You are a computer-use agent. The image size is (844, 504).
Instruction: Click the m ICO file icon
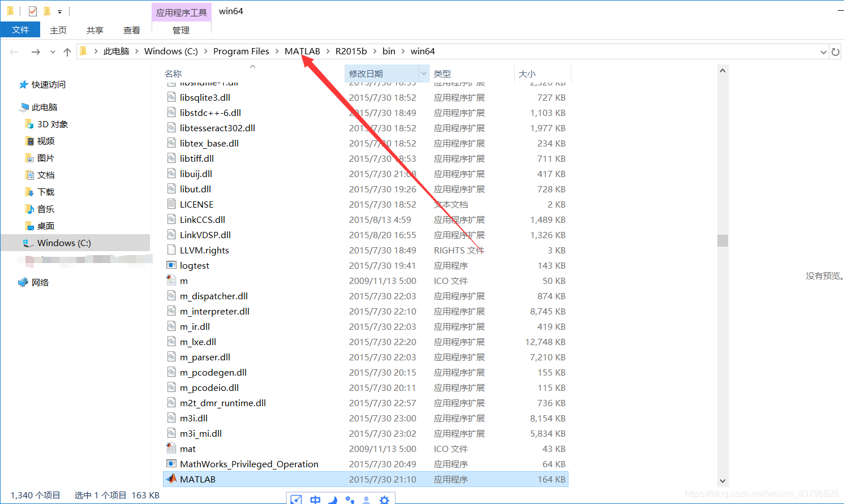coord(171,281)
